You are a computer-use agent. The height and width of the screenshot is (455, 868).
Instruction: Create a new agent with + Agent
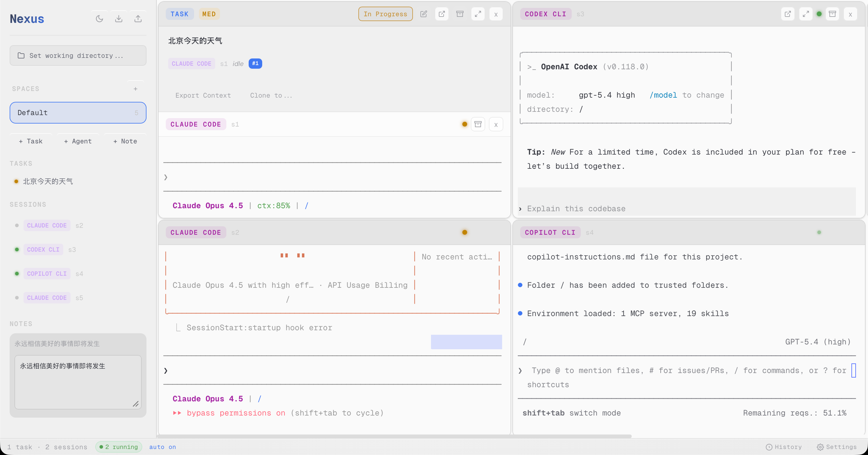pos(77,141)
